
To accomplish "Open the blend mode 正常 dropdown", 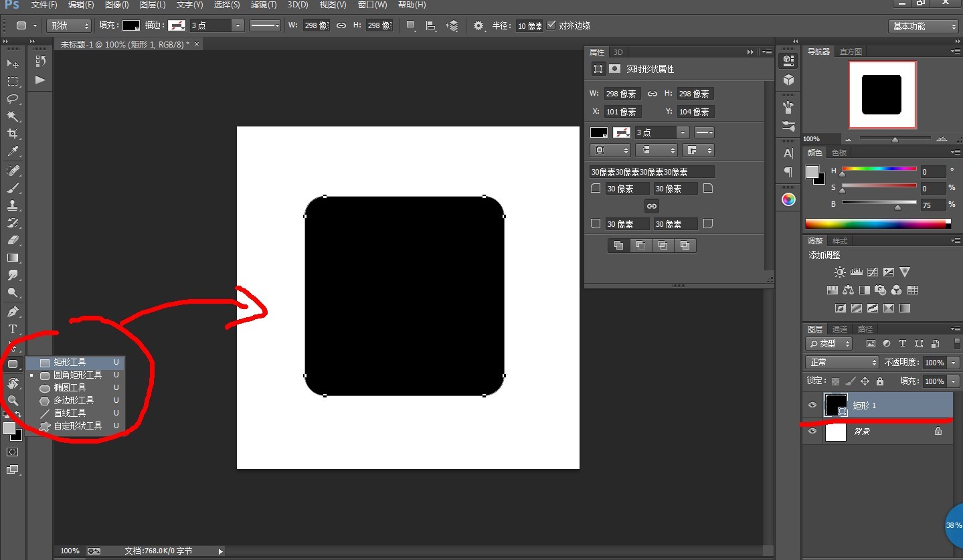I will (x=842, y=362).
